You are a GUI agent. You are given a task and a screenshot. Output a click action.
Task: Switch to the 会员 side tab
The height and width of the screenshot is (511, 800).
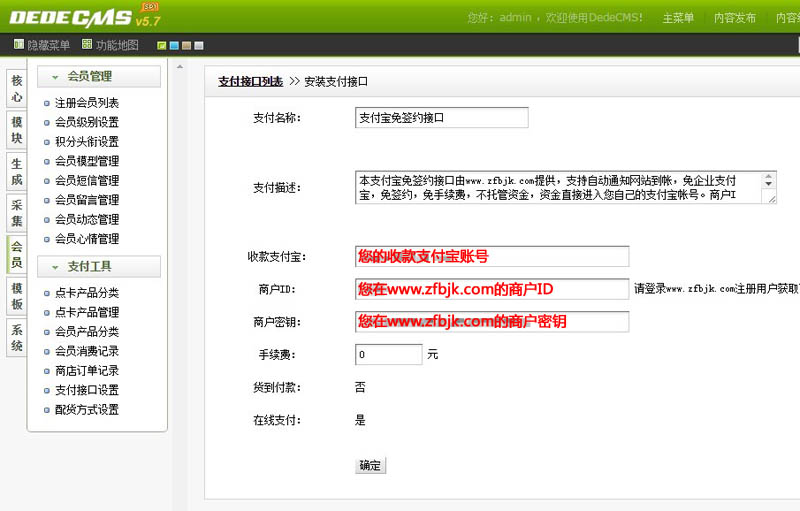pos(16,254)
